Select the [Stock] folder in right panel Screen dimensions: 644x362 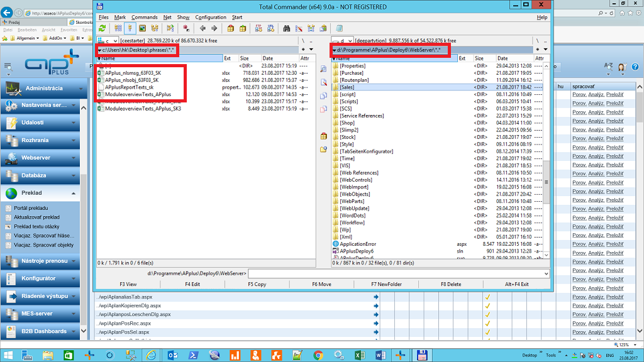[x=347, y=137]
